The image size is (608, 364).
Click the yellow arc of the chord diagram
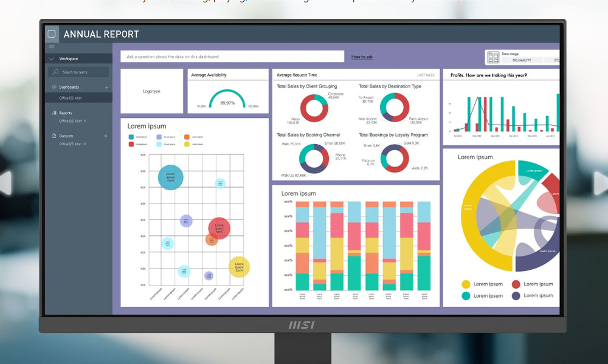point(468,217)
